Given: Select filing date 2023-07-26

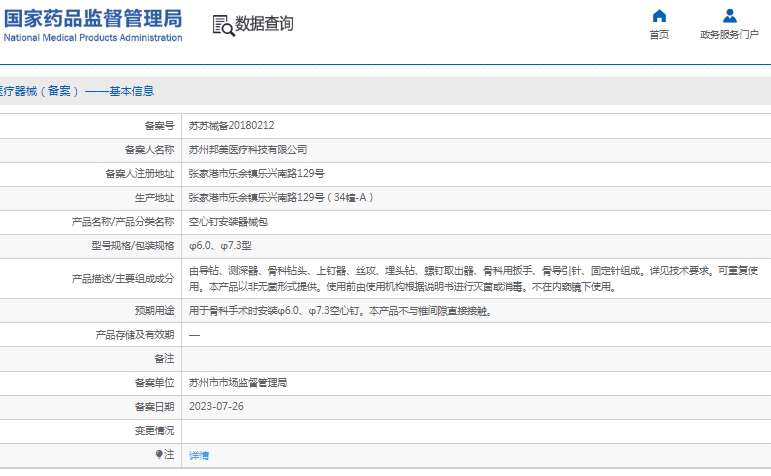Looking at the screenshot, I should 216,407.
